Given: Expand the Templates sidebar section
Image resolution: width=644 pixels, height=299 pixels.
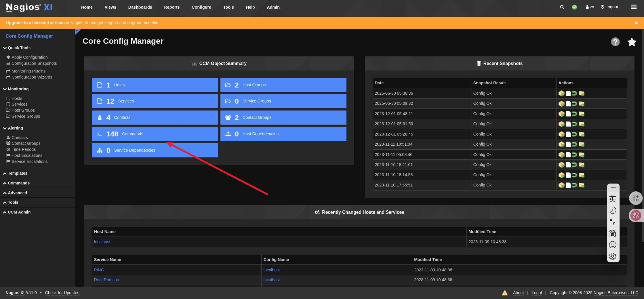Looking at the screenshot, I should pos(15,173).
